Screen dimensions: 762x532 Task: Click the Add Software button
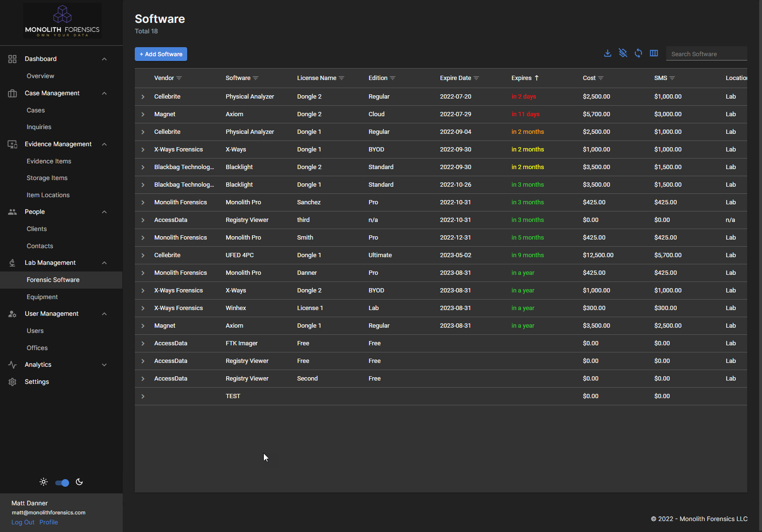(x=160, y=54)
